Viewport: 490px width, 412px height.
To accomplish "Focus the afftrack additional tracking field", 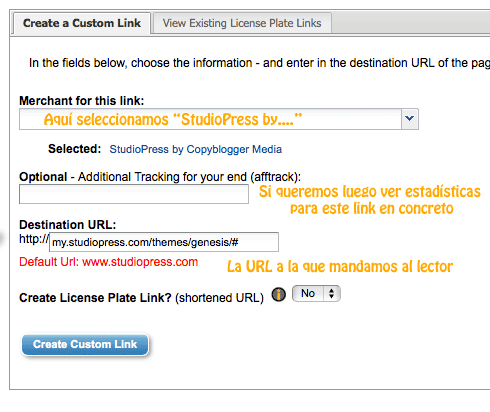I will pyautogui.click(x=134, y=194).
